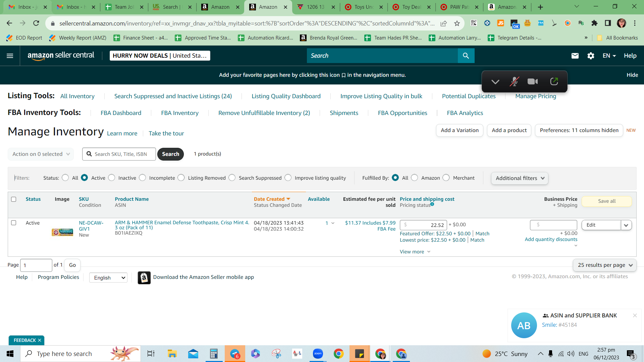
Task: Open seller messages mail icon
Action: point(575,56)
